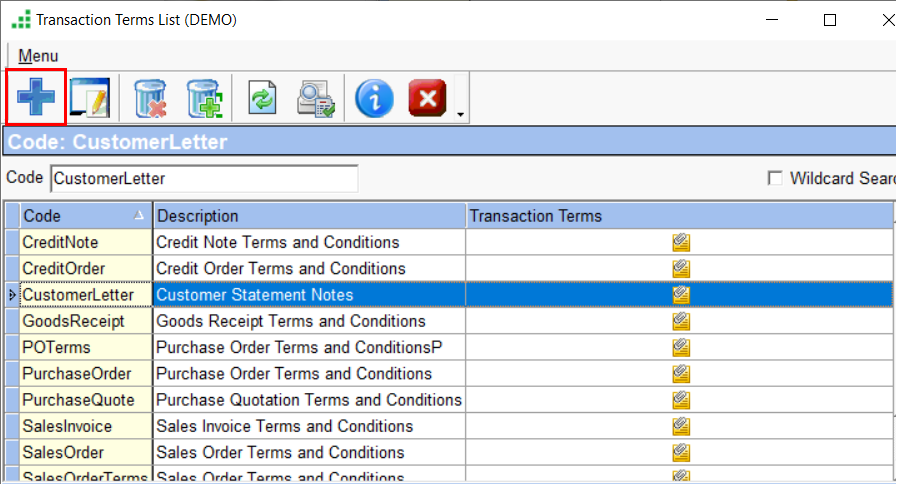Maximize the Transaction Terms List window
The image size is (898, 484).
click(x=830, y=20)
